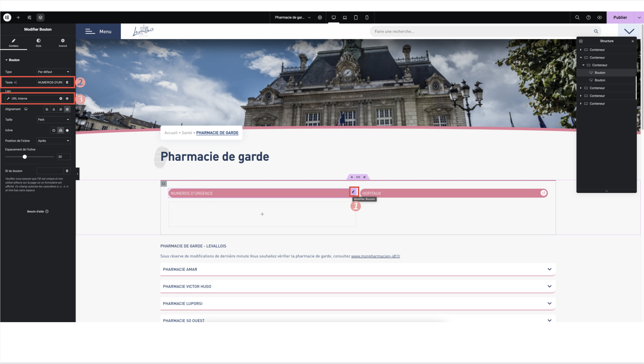Open page settings gear icon

pyautogui.click(x=320, y=17)
